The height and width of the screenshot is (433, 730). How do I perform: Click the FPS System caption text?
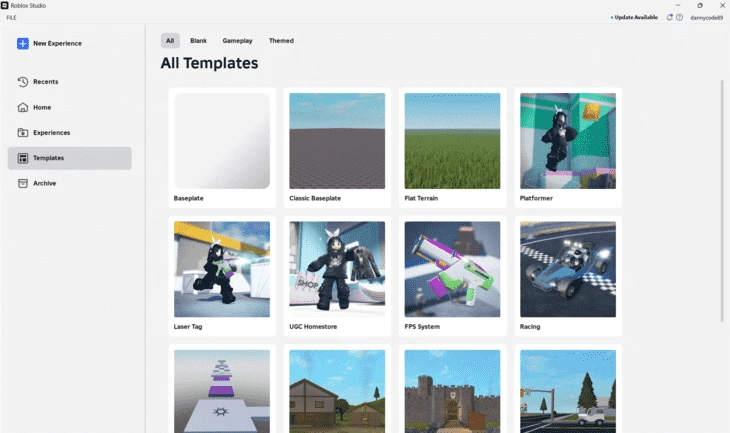(x=422, y=327)
